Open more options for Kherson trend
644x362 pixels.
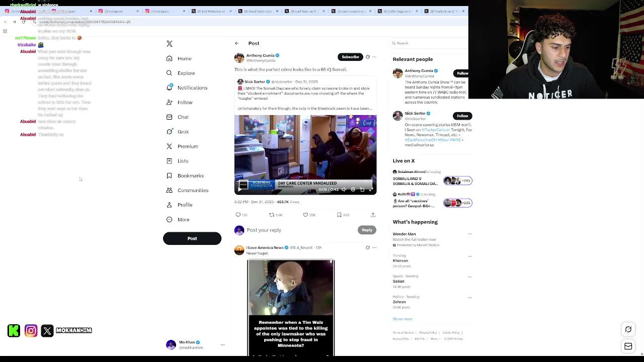pos(470,256)
